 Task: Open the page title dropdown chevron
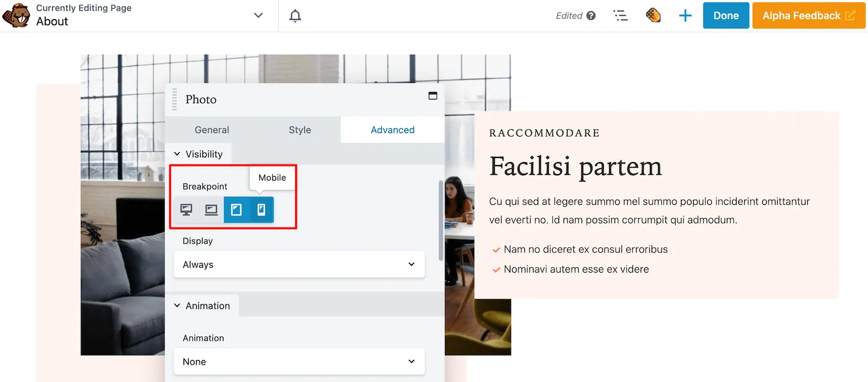click(x=259, y=16)
